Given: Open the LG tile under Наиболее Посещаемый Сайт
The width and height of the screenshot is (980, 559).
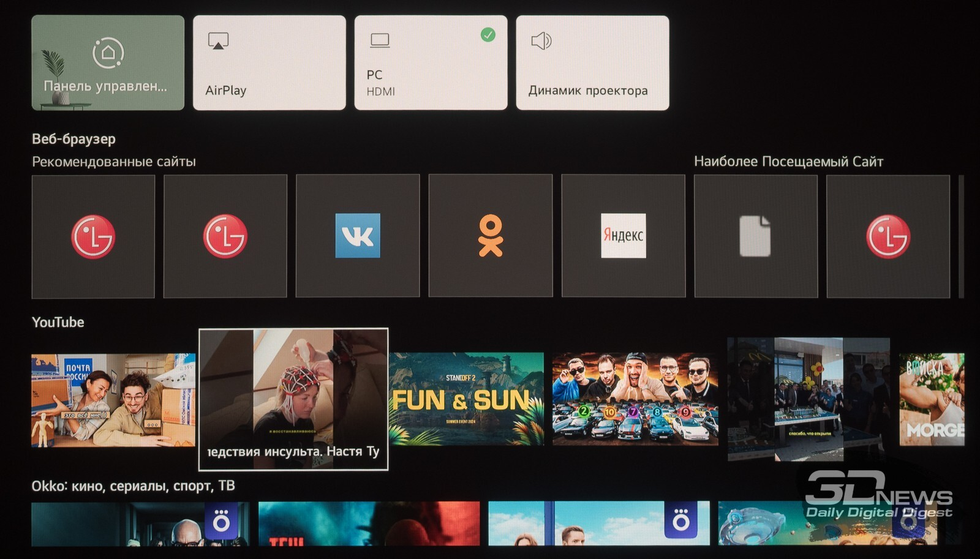Looking at the screenshot, I should [888, 236].
